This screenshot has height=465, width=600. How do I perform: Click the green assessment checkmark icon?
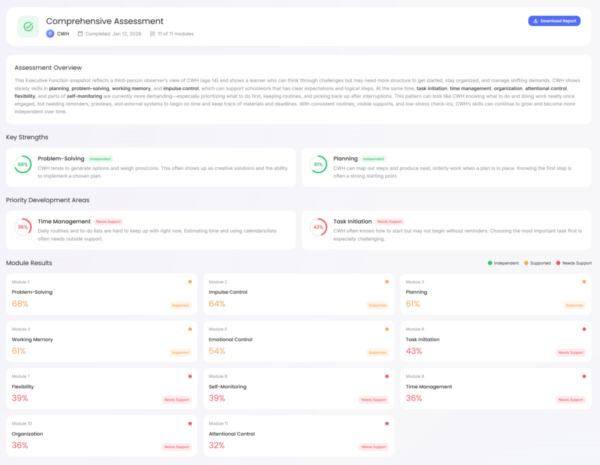click(29, 25)
